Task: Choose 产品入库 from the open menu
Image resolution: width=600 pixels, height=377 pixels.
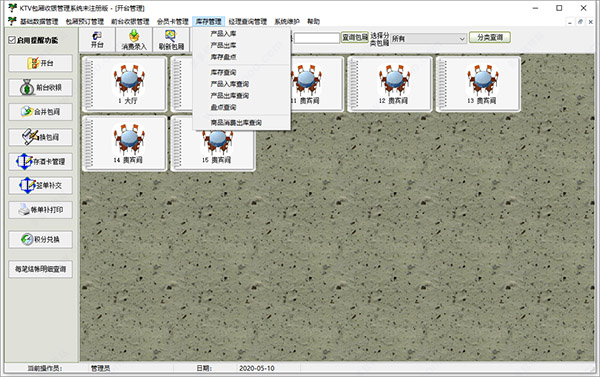Action: [223, 34]
